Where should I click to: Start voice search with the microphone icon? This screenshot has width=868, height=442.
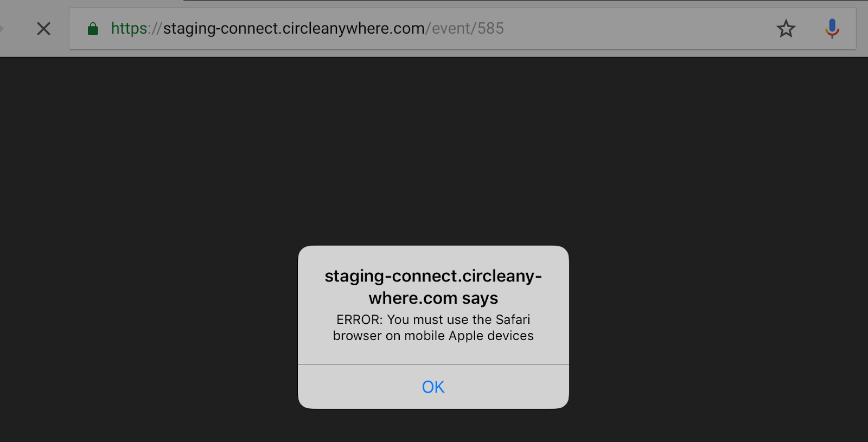[x=832, y=29]
